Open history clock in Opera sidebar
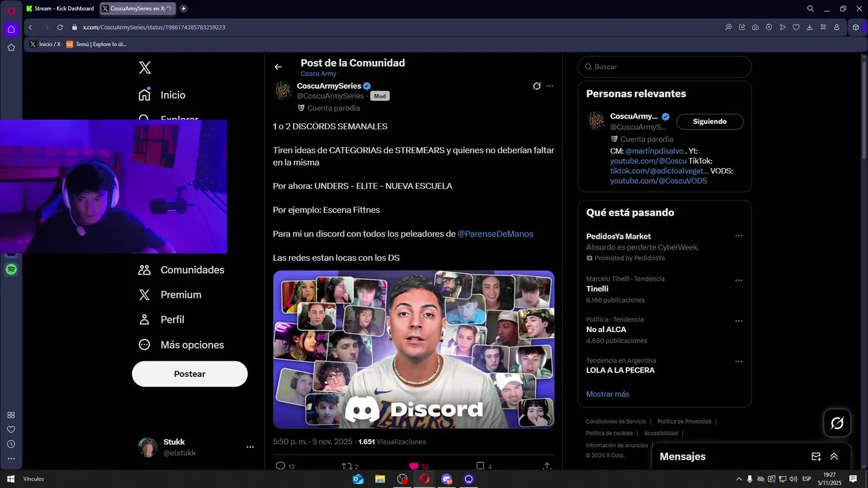The height and width of the screenshot is (488, 868). [x=11, y=444]
